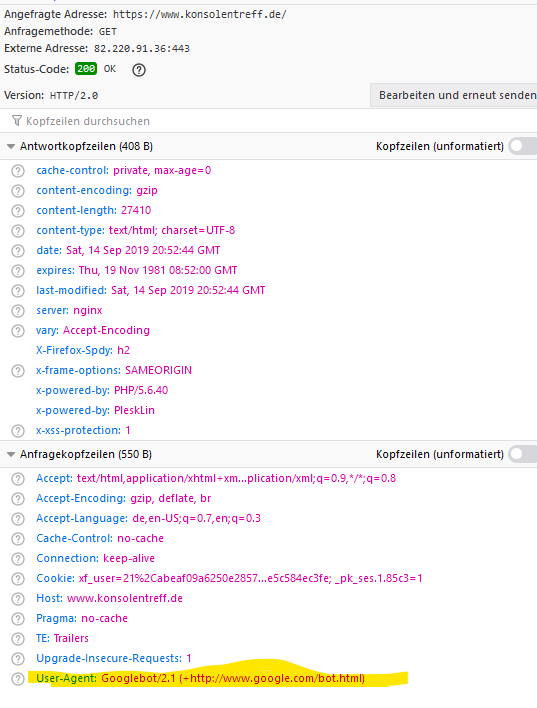The height and width of the screenshot is (708, 537).
Task: Open help icon next to status code 200
Action: (x=139, y=70)
